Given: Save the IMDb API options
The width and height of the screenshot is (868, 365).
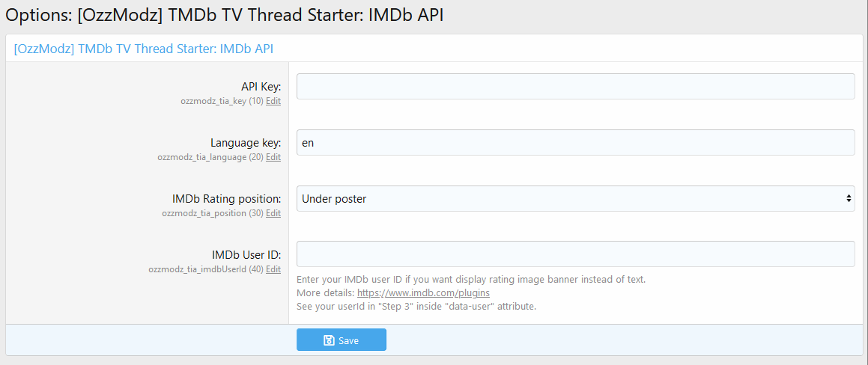Looking at the screenshot, I should pyautogui.click(x=342, y=340).
